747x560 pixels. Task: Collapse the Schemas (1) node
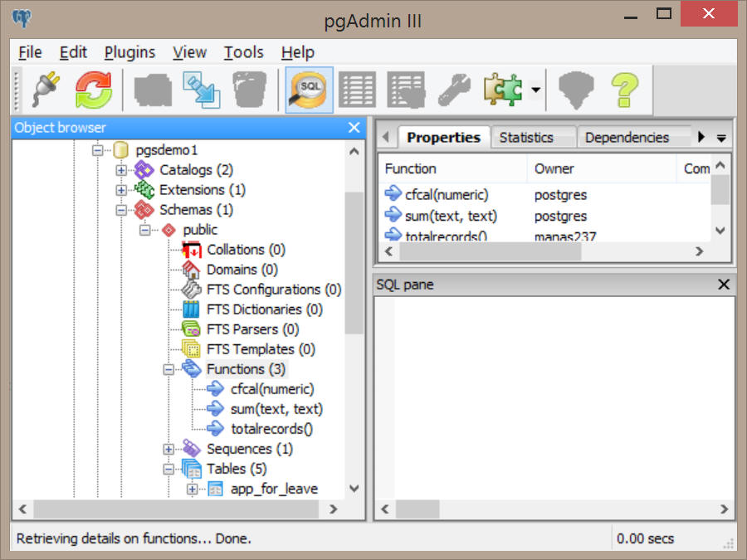click(121, 210)
